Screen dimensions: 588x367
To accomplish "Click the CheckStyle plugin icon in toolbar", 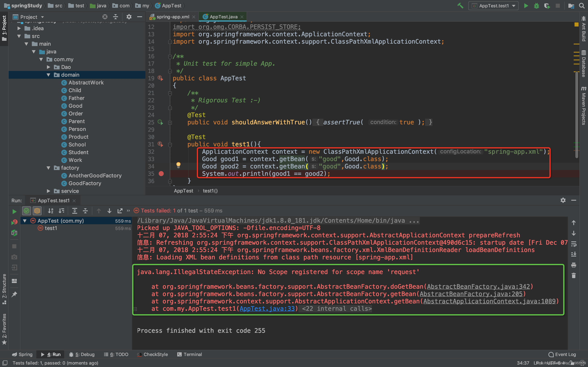I will pyautogui.click(x=153, y=354).
